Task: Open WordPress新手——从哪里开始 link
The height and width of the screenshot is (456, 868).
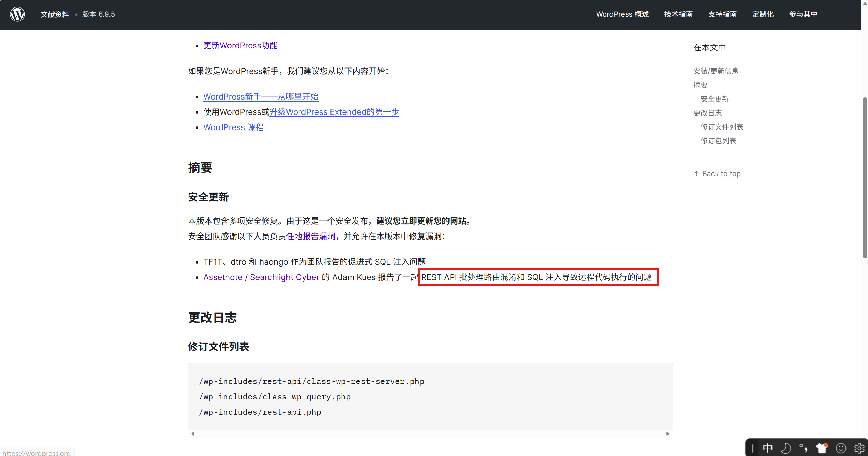Action: point(261,97)
